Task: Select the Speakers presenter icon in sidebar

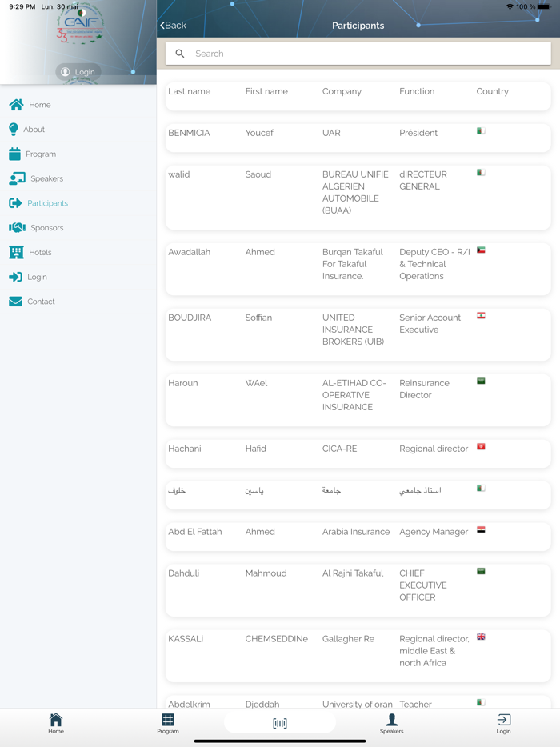Action: tap(17, 178)
